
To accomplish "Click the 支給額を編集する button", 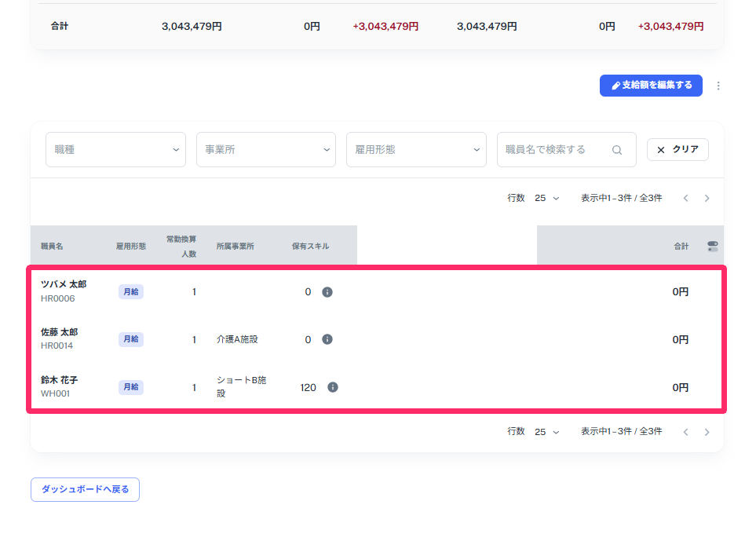I will click(x=650, y=86).
